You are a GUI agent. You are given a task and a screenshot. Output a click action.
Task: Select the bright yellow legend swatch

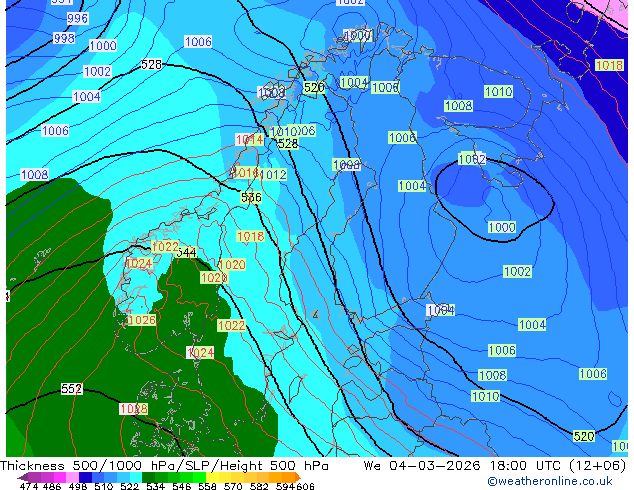coord(213,477)
